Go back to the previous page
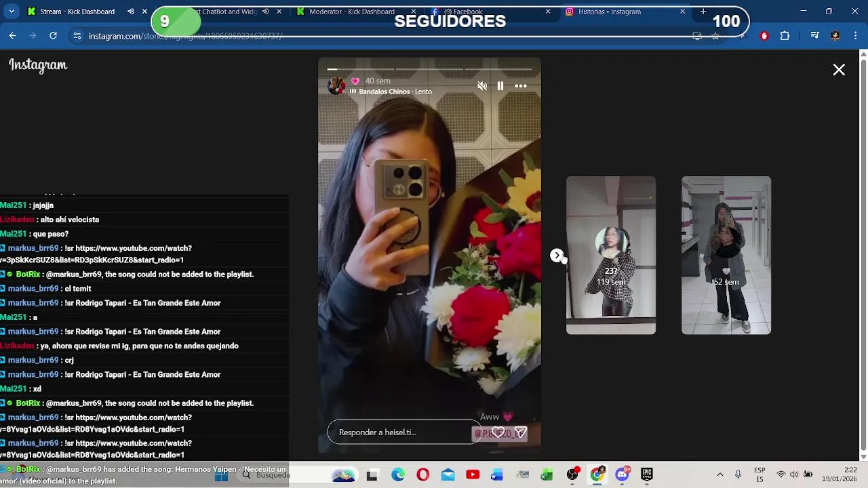Screen dimensions: 868x488 point(13,36)
